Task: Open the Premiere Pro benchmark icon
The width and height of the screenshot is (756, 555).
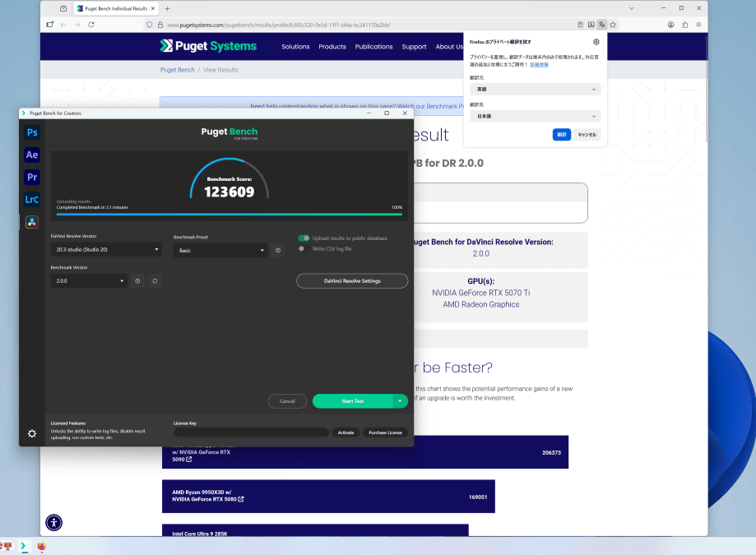Action: coord(32,177)
